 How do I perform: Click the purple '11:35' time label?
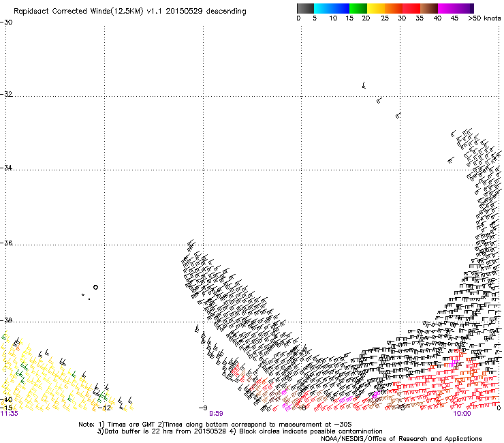[10, 414]
